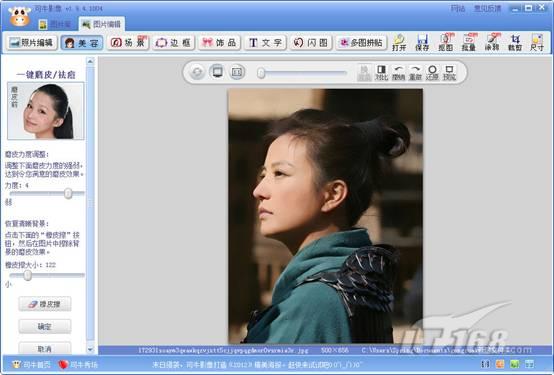Open the 闪图 animated image section
554x375 pixels.
(x=311, y=43)
